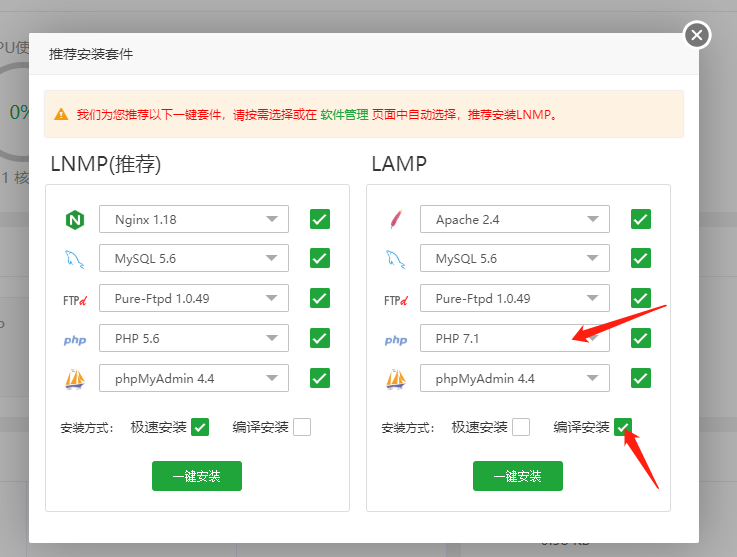Click 安装方式 label in LNMP panel

click(87, 428)
